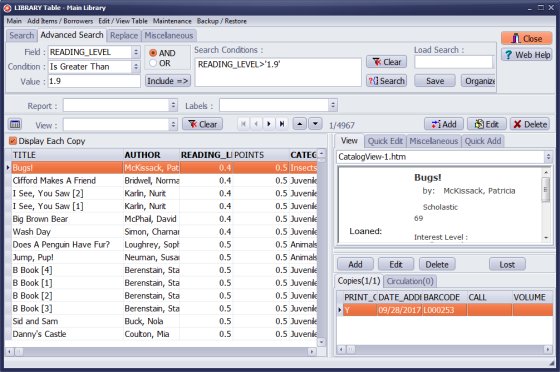Image resolution: width=560 pixels, height=372 pixels.
Task: Run the Search with conditions
Action: coord(386,81)
